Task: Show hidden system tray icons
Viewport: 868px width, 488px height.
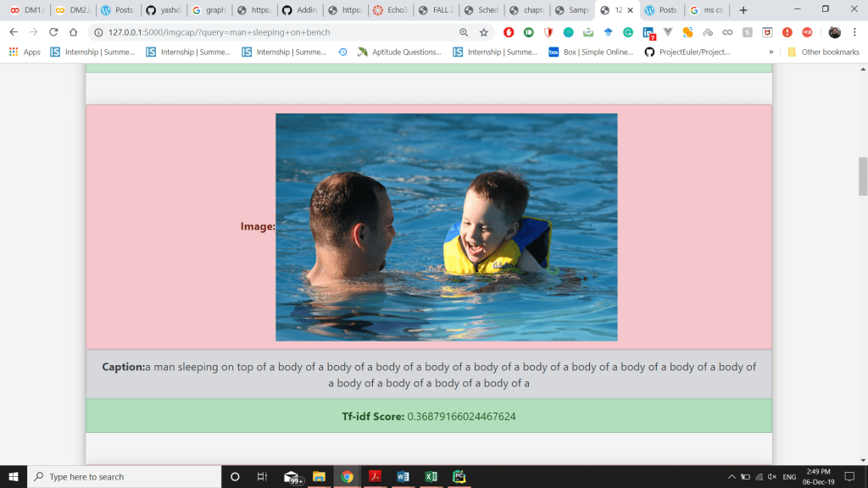Action: [732, 477]
